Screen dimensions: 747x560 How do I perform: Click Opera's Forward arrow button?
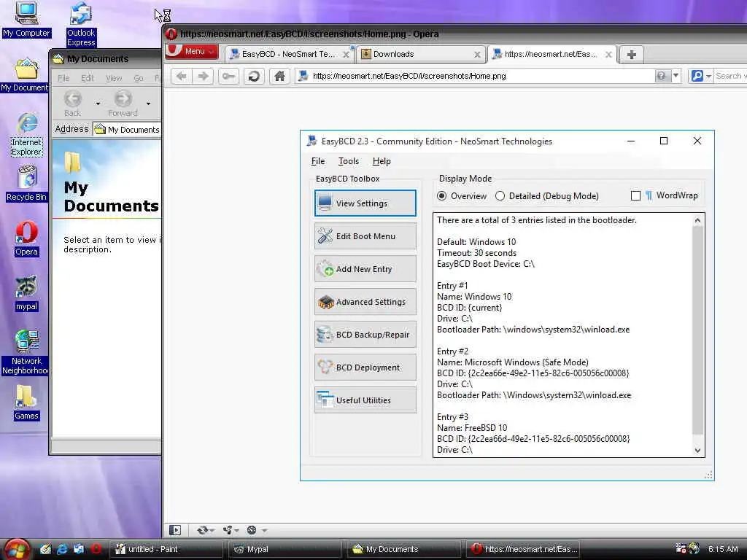tap(203, 76)
